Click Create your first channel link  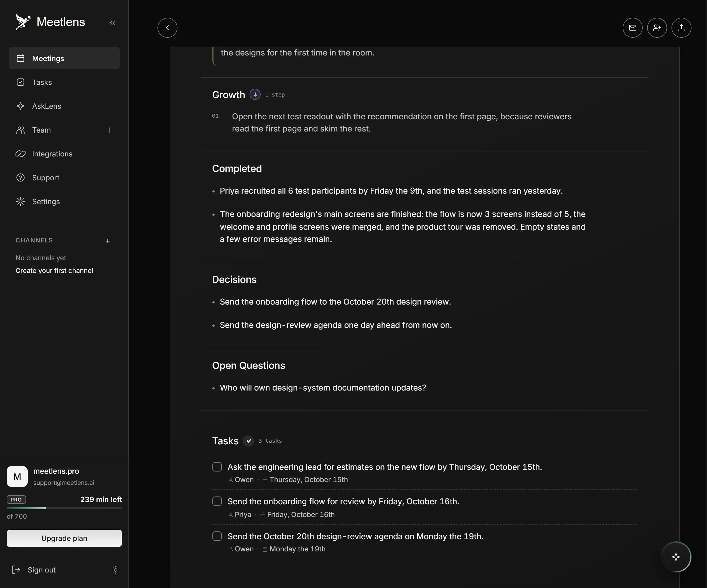tap(54, 270)
